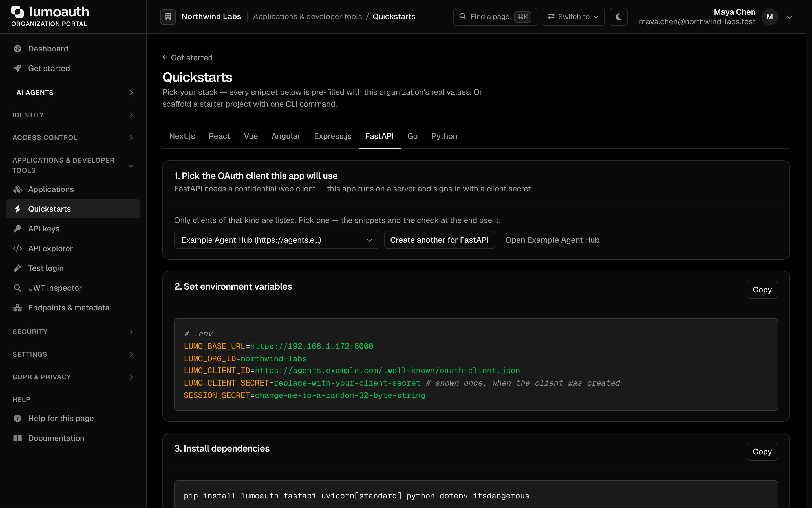Open Applications via its cubes icon
This screenshot has height=508, width=812.
click(x=17, y=189)
